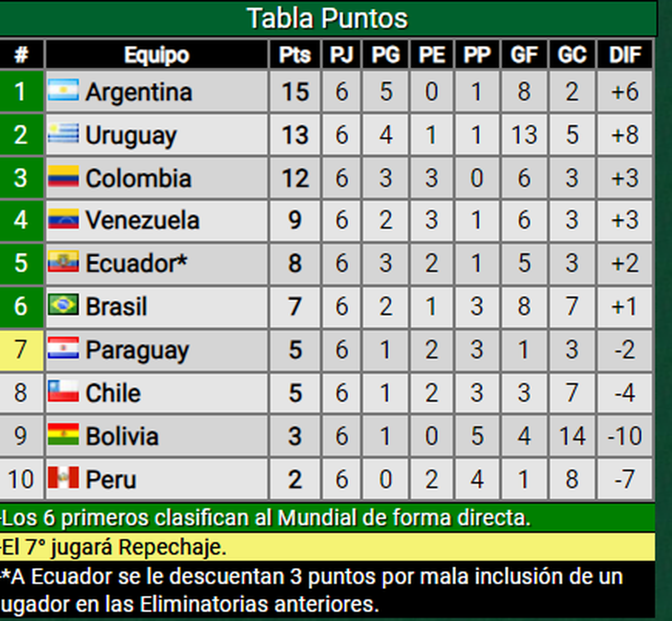
Task: Click the yellow Repechaje legend note
Action: tap(328, 547)
